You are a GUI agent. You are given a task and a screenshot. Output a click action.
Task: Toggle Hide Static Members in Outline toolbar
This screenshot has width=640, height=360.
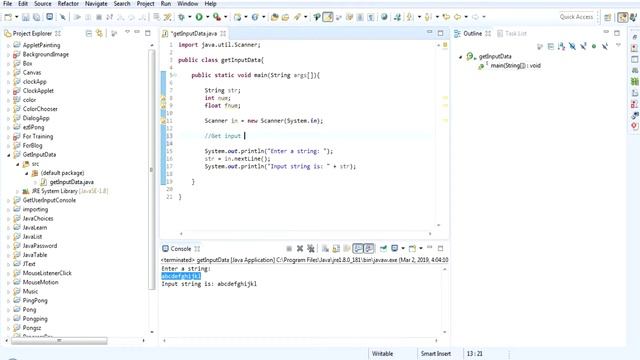coord(583,46)
